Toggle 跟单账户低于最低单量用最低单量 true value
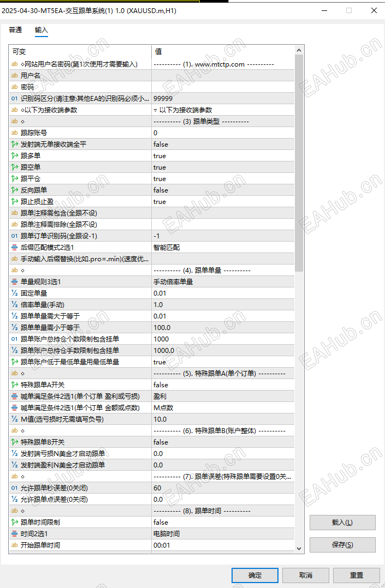The height and width of the screenshot is (588, 385). [x=223, y=362]
